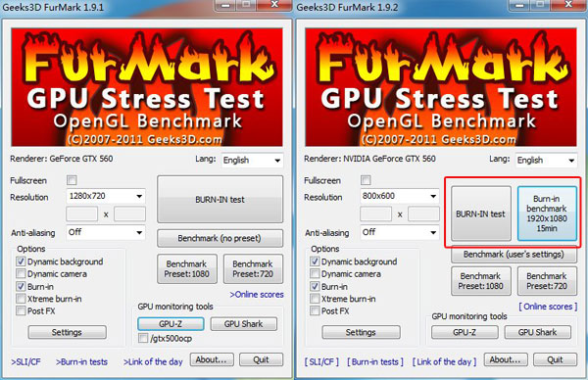Image resolution: width=588 pixels, height=380 pixels.
Task: Enable Post FX in FurMark 1.9.2
Action: (315, 310)
